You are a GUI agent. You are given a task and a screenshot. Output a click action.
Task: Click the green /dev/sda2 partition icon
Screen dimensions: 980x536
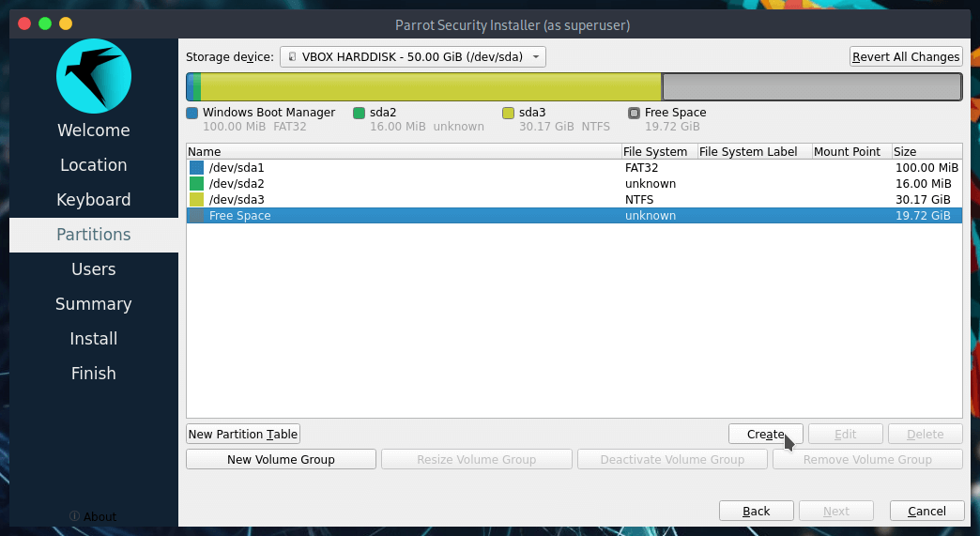coord(196,184)
